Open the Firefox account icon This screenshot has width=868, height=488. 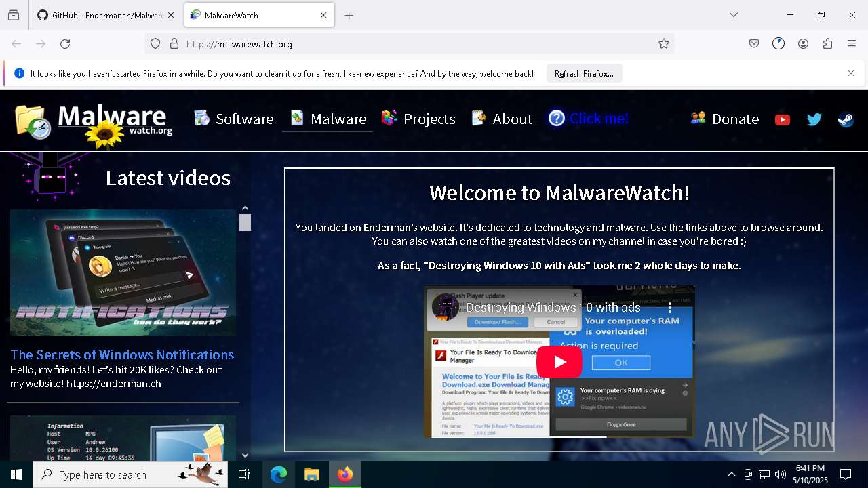pos(803,44)
